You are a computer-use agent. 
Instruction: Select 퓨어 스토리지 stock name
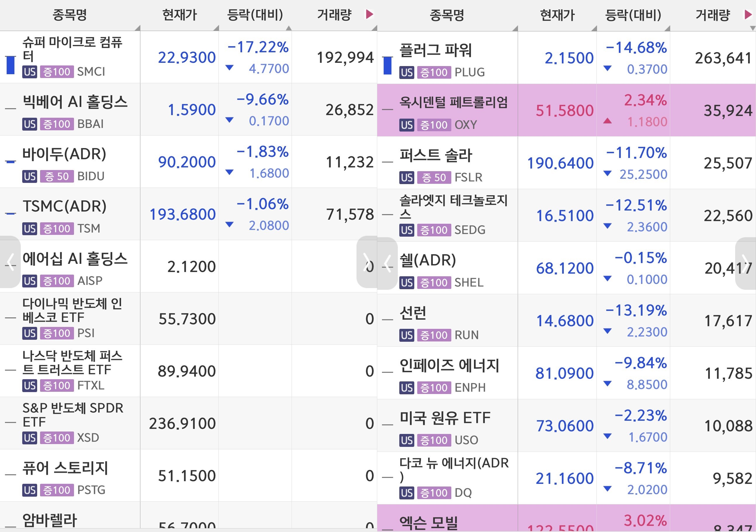(x=65, y=468)
